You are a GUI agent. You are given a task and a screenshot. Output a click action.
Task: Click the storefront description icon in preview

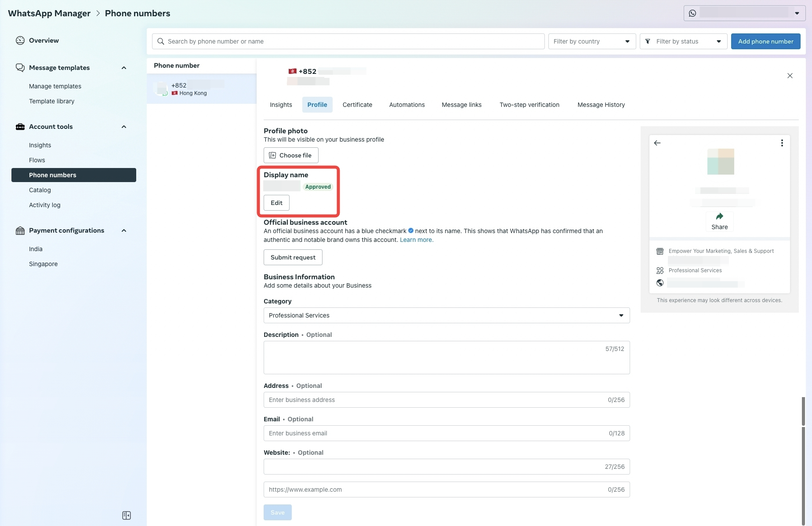pyautogui.click(x=660, y=251)
